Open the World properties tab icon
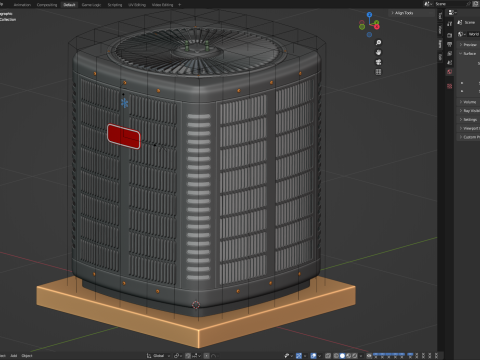480x360 pixels. (449, 72)
